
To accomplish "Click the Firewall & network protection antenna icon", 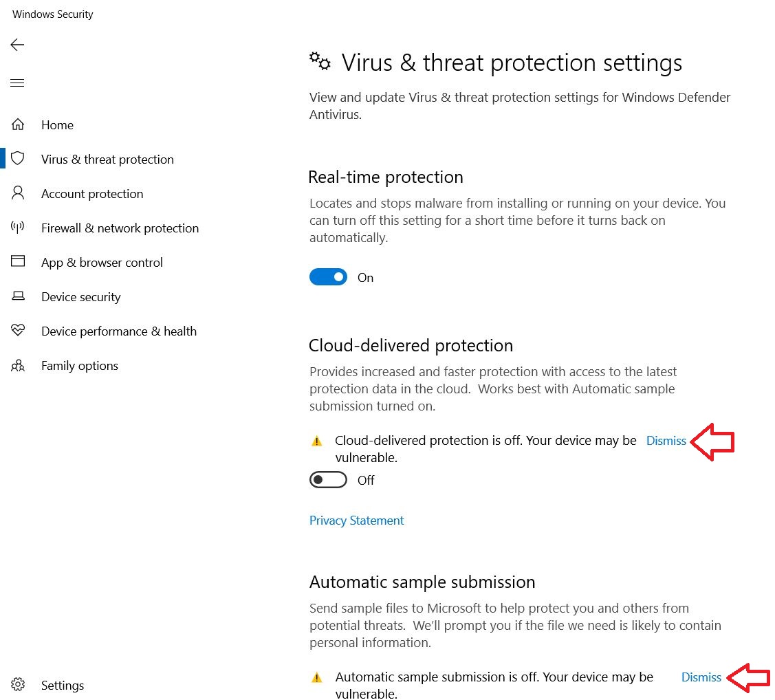I will 18,228.
